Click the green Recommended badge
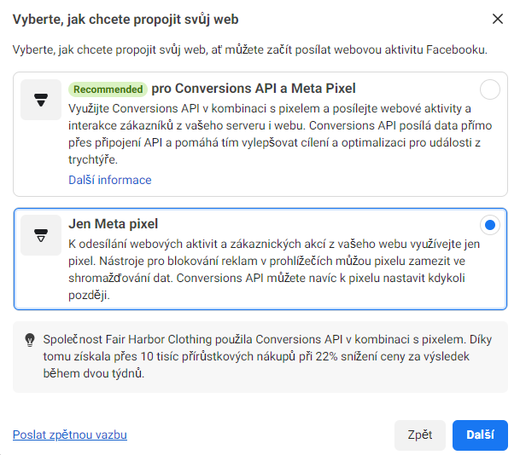 pos(108,89)
